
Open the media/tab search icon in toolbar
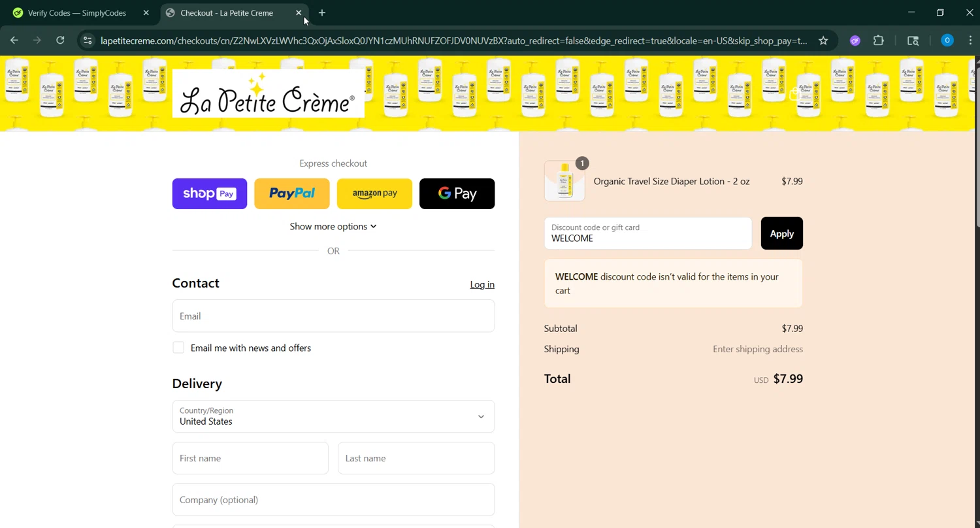coord(913,41)
